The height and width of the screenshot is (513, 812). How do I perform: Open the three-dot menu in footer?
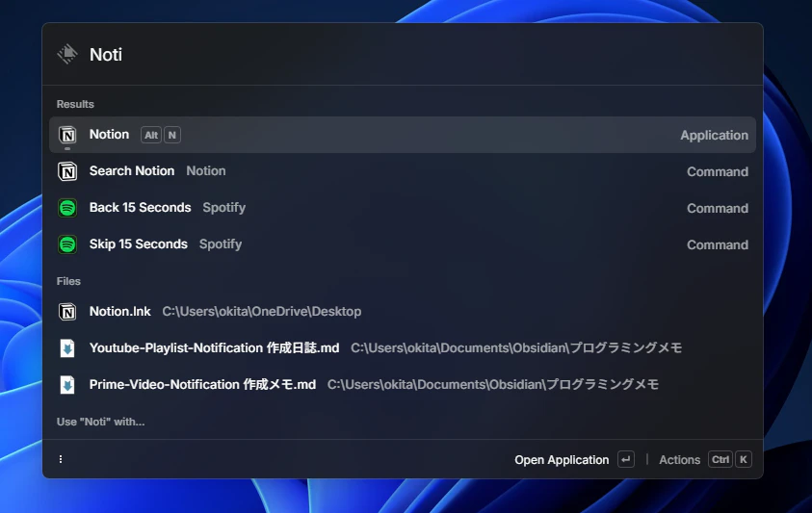click(61, 459)
